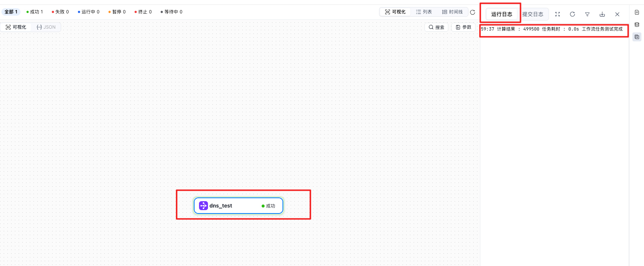This screenshot has width=644, height=266.
Task: Select the 可视化 tab beside JSON
Action: pyautogui.click(x=16, y=27)
